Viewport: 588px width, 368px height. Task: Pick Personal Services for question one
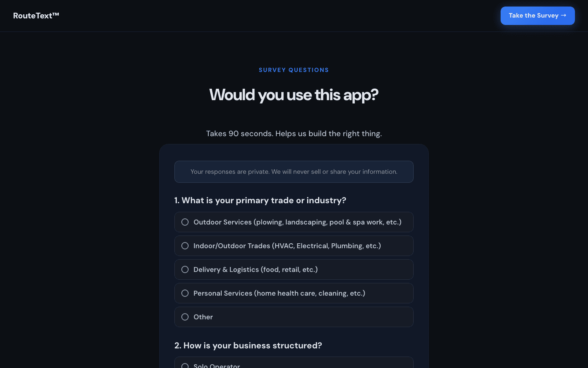(294, 293)
